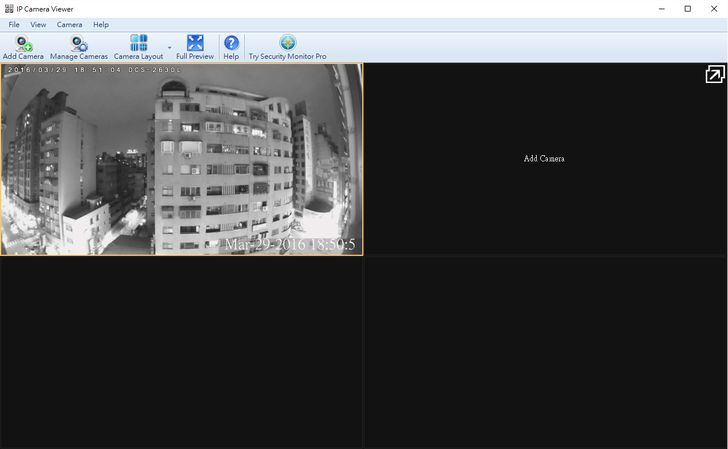
Task: Select the empty bottom-left camera pane
Action: [181, 352]
